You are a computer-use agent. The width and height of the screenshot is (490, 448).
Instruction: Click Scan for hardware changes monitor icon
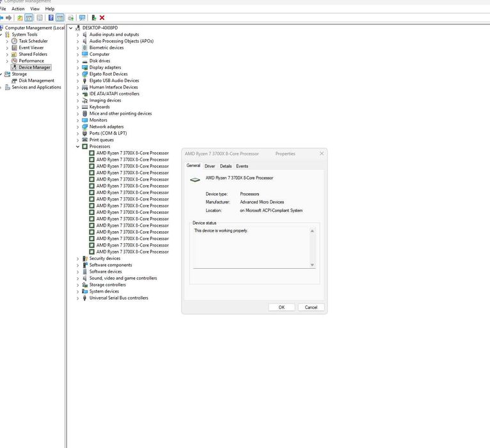82,18
